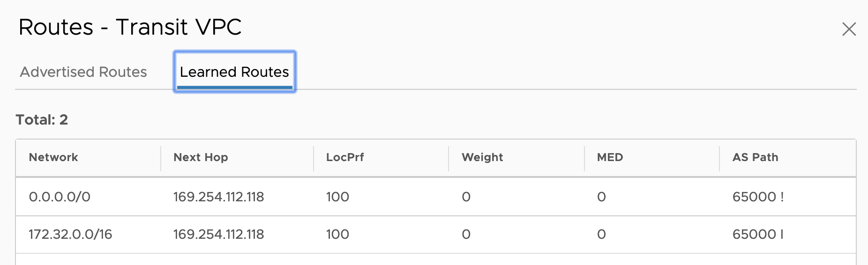Click the AS Path column header

click(x=755, y=157)
